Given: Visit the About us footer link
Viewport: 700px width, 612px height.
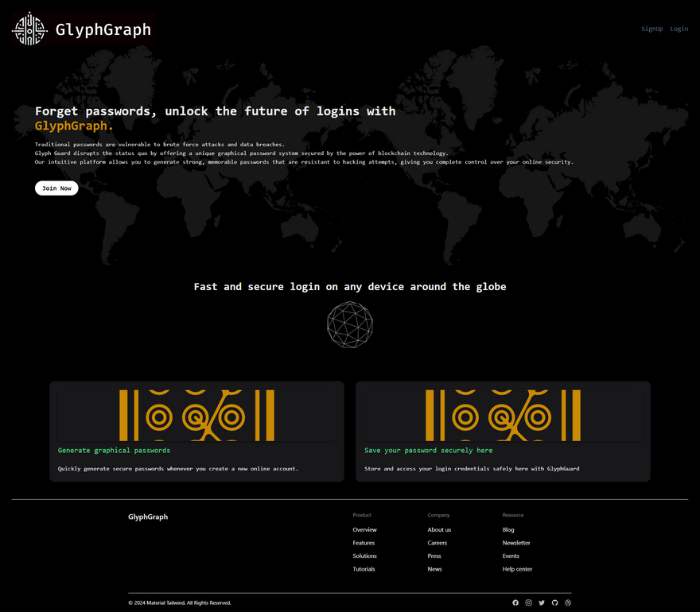Looking at the screenshot, I should point(439,529).
